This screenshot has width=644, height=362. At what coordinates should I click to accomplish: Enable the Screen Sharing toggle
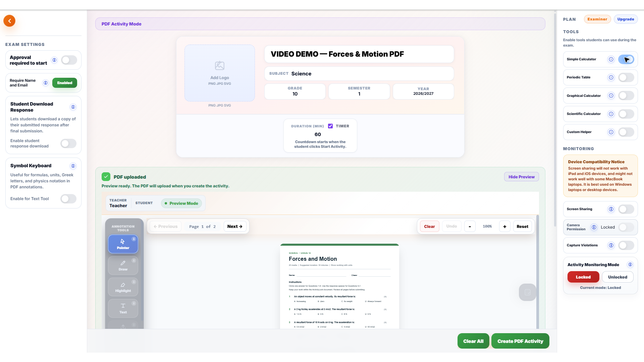click(626, 209)
